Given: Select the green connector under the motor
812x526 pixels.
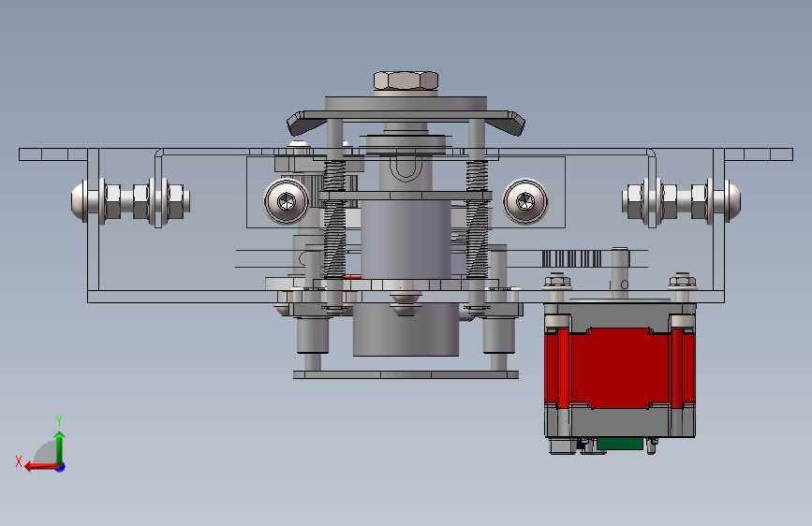Looking at the screenshot, I should click(619, 444).
